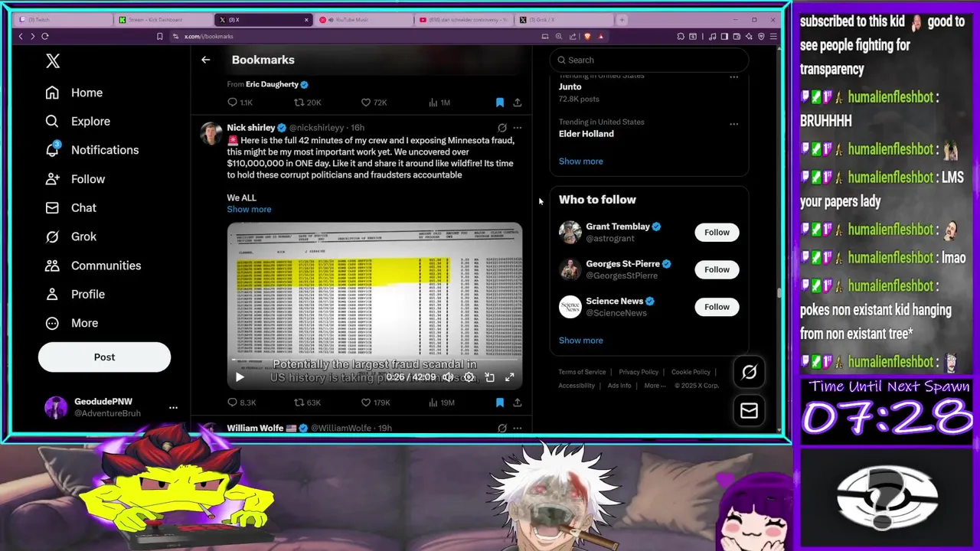Click the X search field
Image resolution: width=980 pixels, height=551 pixels.
(x=648, y=60)
